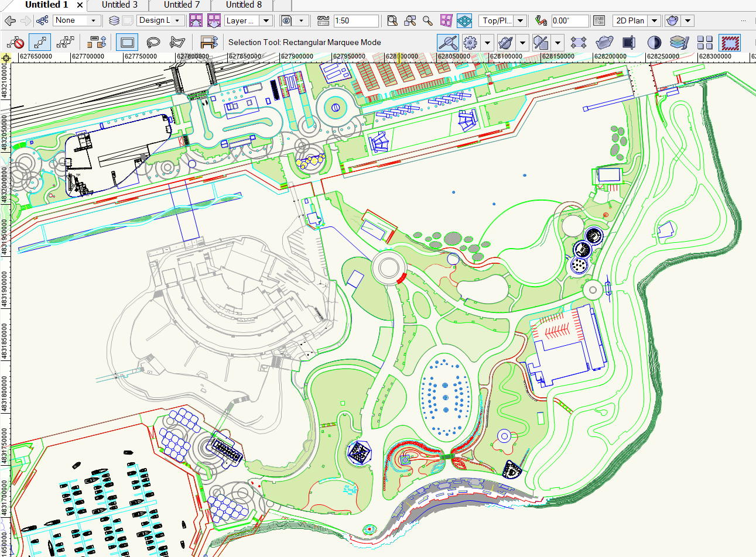Viewport: 756px width, 557px height.
Task: Click the Classes icon beside None
Action: (42, 20)
